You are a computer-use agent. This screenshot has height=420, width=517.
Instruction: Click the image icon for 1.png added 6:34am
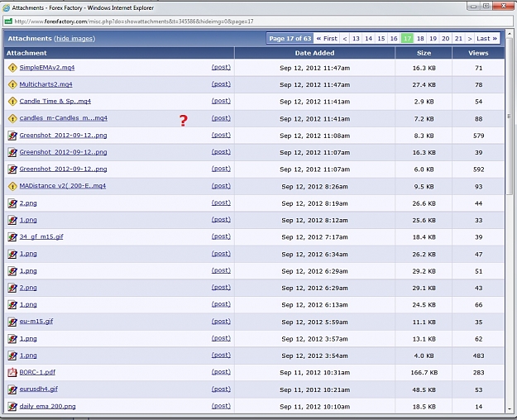(x=12, y=254)
